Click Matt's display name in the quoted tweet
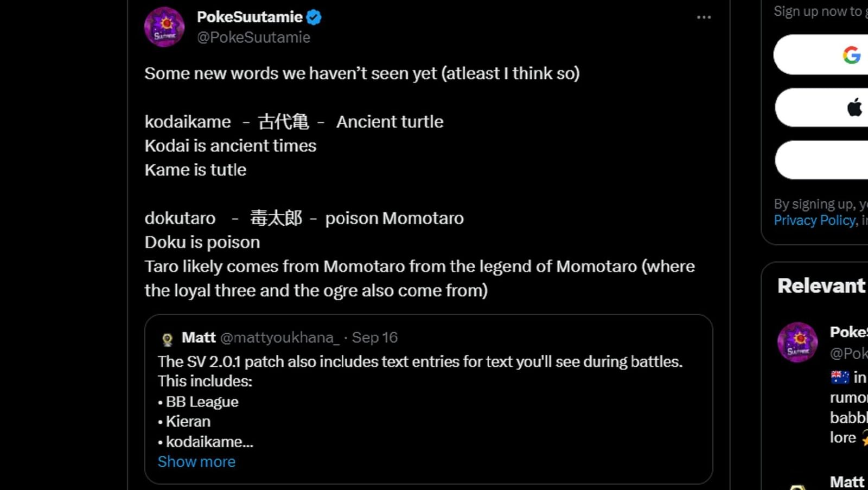 click(x=199, y=338)
